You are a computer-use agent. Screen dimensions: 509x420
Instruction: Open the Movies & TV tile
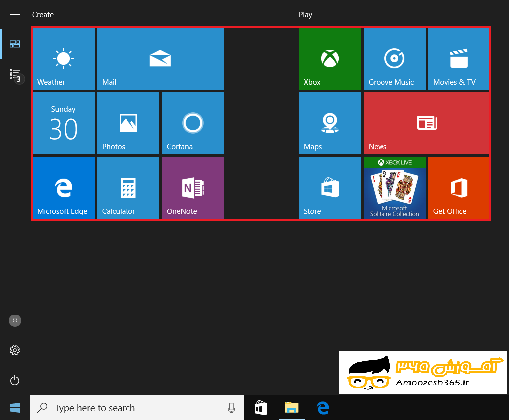[x=459, y=59]
